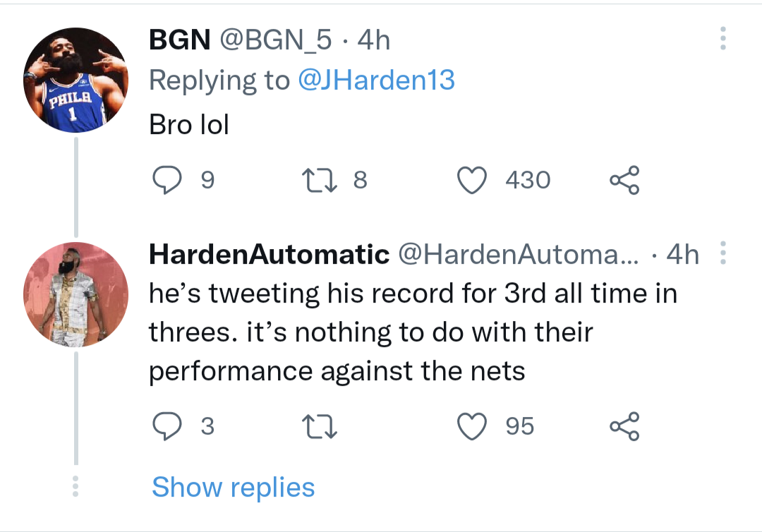This screenshot has height=532, width=762.
Task: Click the heart icon showing 430 likes
Action: [473, 179]
